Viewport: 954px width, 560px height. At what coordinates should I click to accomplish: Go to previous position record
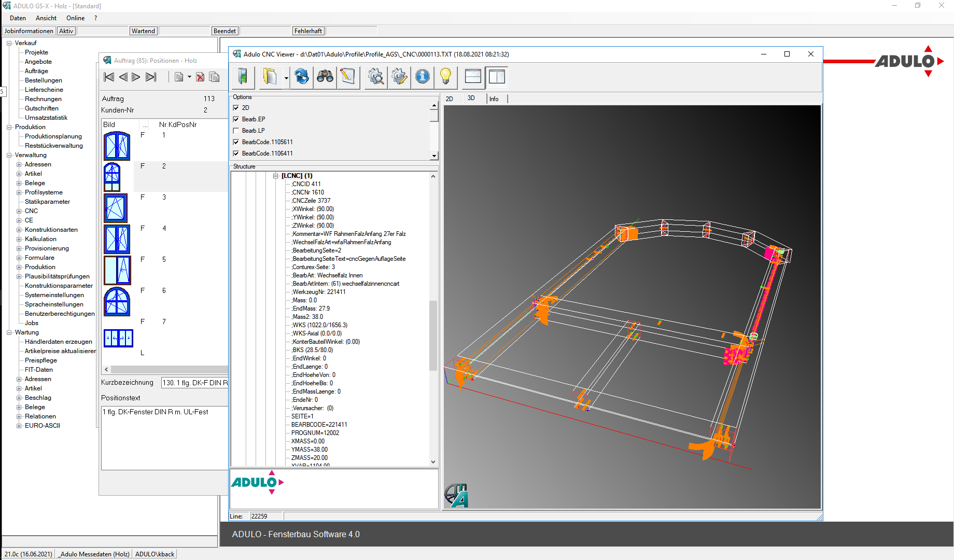123,77
